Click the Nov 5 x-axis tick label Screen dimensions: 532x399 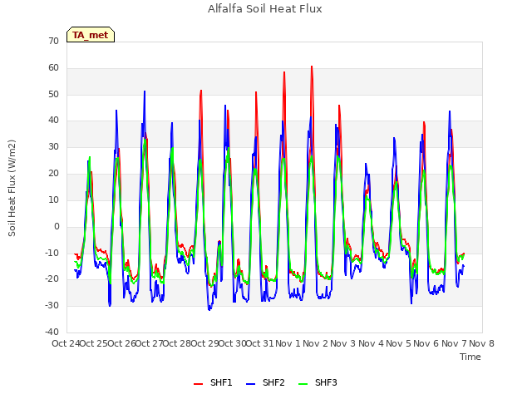pos(399,343)
